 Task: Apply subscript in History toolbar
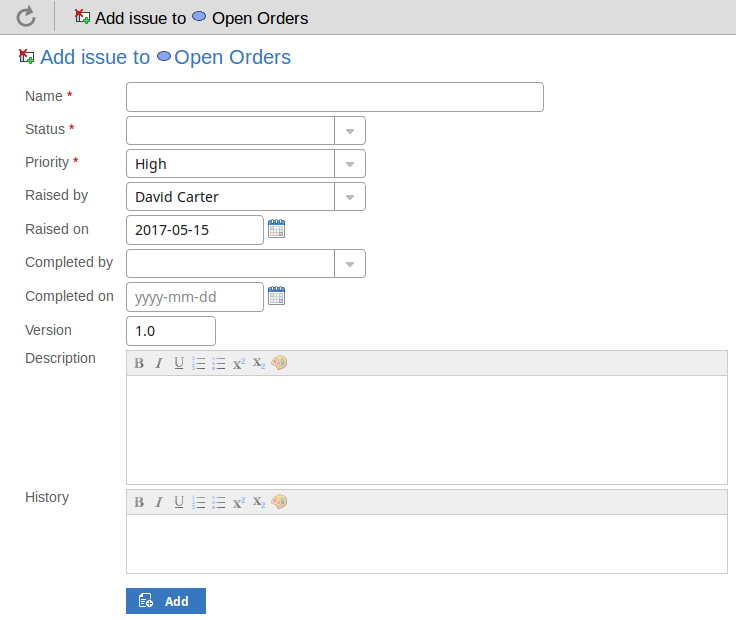click(259, 502)
